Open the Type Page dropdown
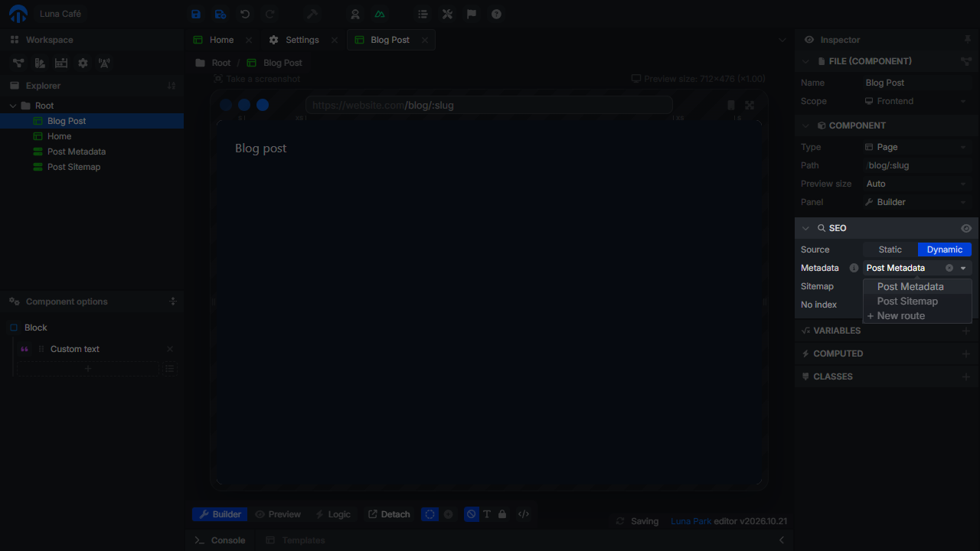 click(917, 147)
